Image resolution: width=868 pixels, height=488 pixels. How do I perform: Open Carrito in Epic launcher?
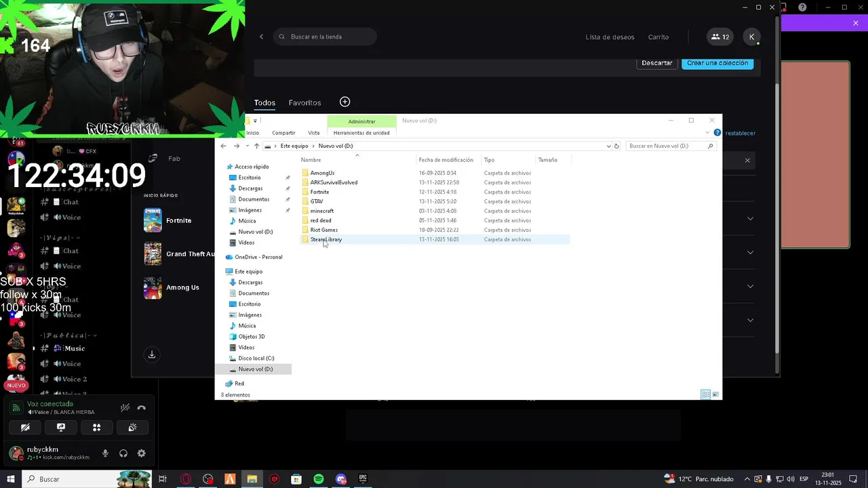(x=658, y=37)
